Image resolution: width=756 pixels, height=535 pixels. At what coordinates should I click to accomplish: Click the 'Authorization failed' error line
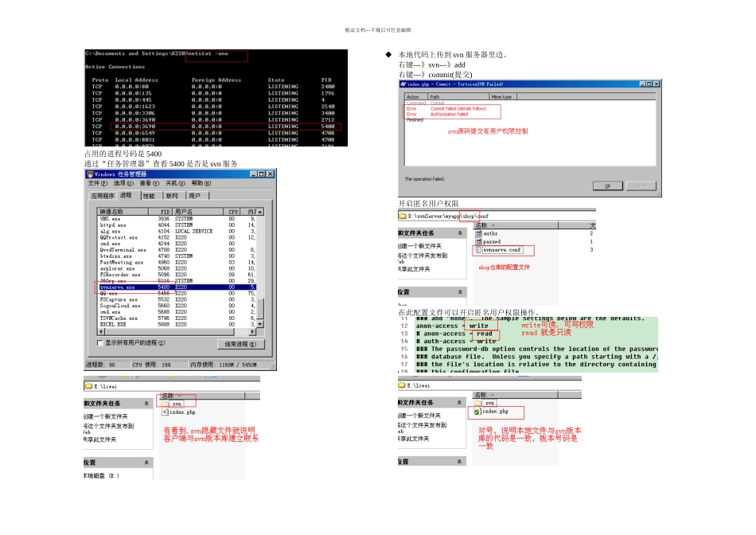[449, 115]
